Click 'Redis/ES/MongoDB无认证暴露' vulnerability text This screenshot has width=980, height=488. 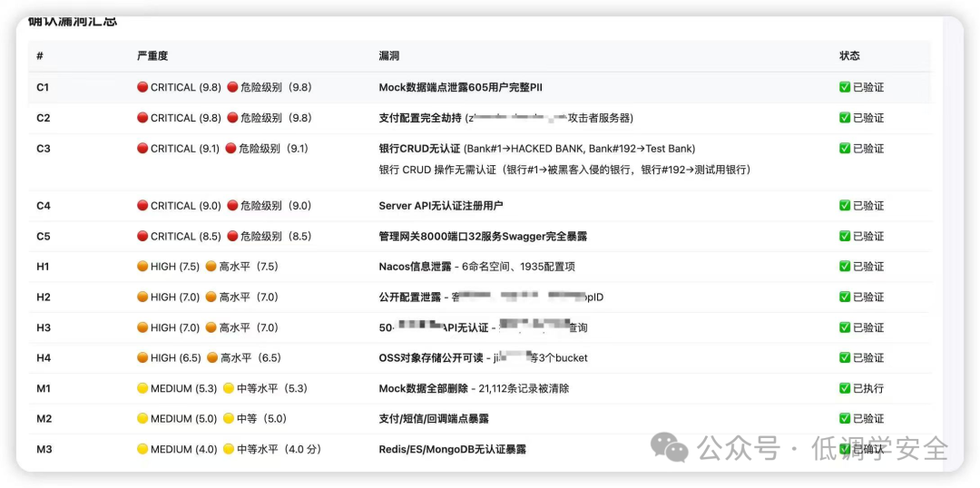[x=453, y=449]
